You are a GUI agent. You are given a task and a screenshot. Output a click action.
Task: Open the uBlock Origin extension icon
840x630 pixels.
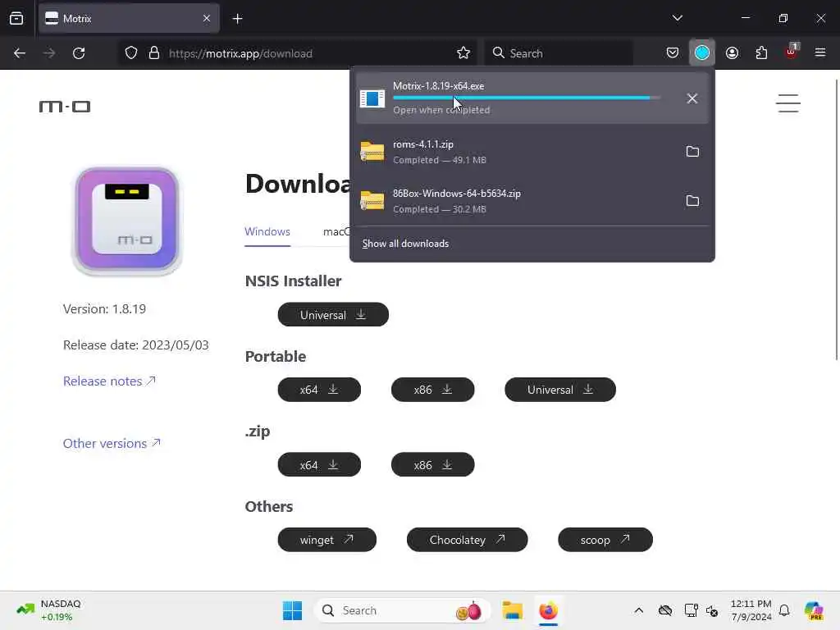(792, 52)
